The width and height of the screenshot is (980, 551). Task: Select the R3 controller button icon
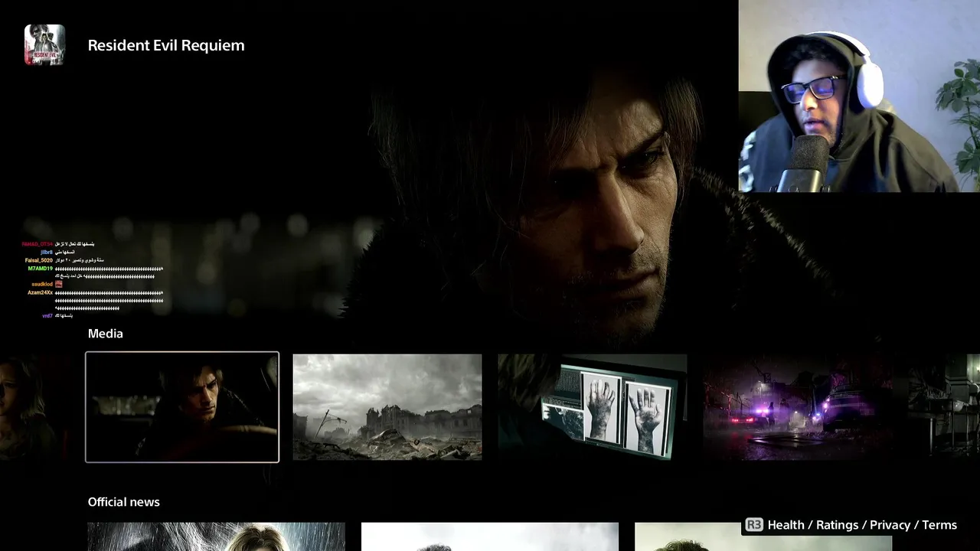(x=754, y=525)
